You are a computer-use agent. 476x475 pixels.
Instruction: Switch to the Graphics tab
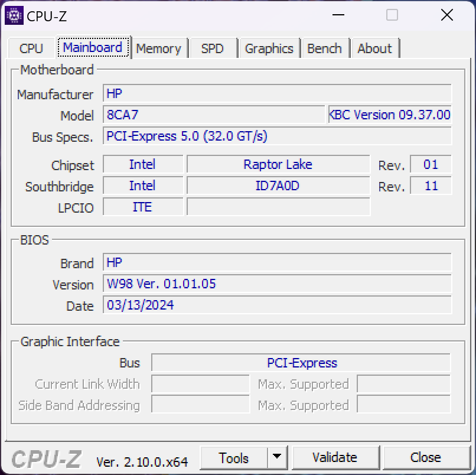(269, 48)
